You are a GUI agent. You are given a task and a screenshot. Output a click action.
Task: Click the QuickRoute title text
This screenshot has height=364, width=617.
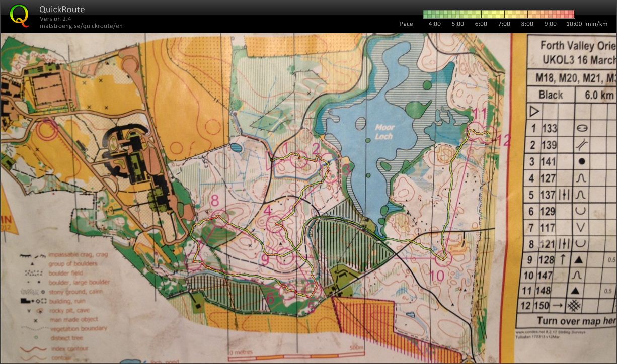[x=62, y=10]
